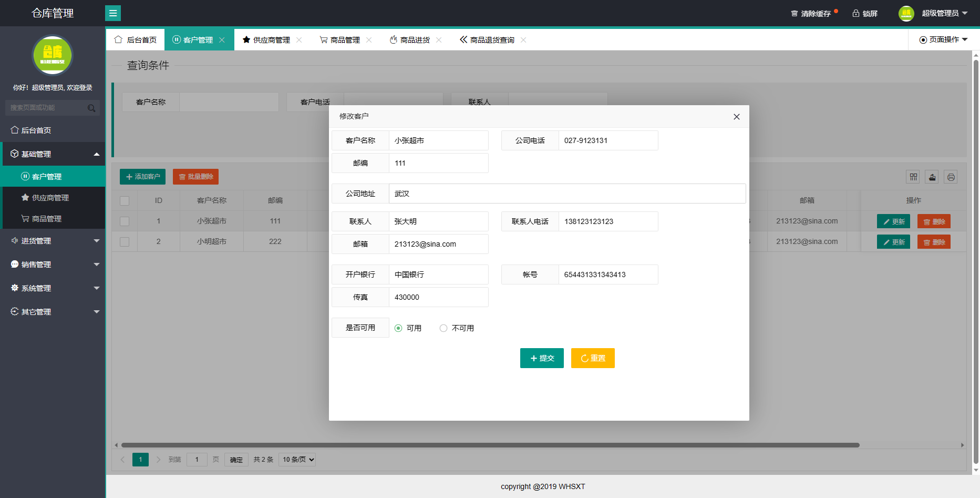Select the 可用 radio button
The height and width of the screenshot is (498, 980).
(398, 328)
